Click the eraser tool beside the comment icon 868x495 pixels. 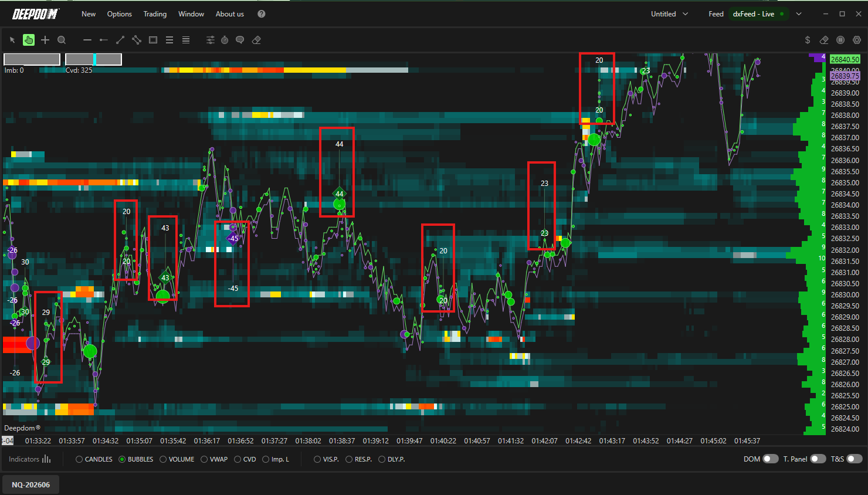(x=256, y=40)
